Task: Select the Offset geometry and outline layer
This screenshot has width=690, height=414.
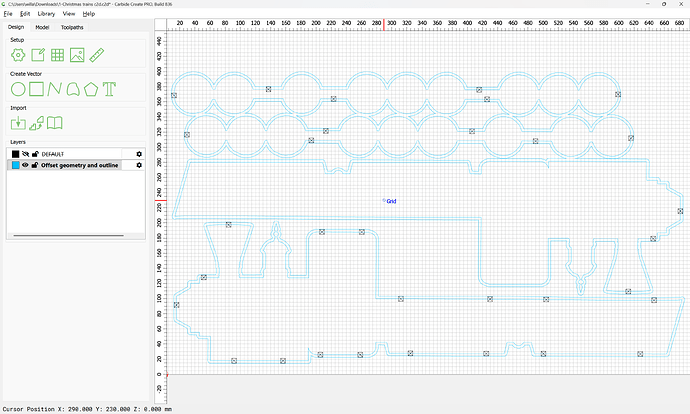Action: (x=80, y=165)
